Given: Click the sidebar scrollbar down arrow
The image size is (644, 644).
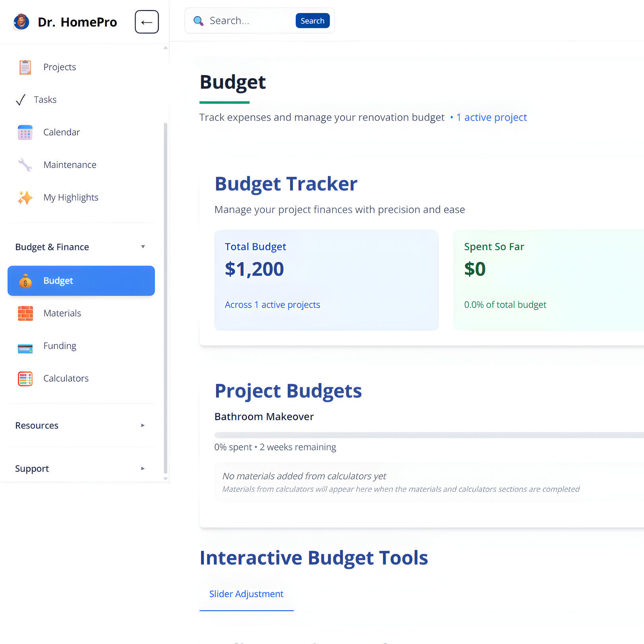Looking at the screenshot, I should (166, 479).
